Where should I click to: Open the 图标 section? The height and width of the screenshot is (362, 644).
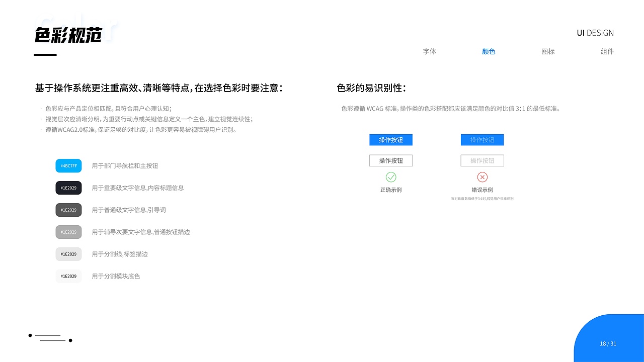point(548,51)
